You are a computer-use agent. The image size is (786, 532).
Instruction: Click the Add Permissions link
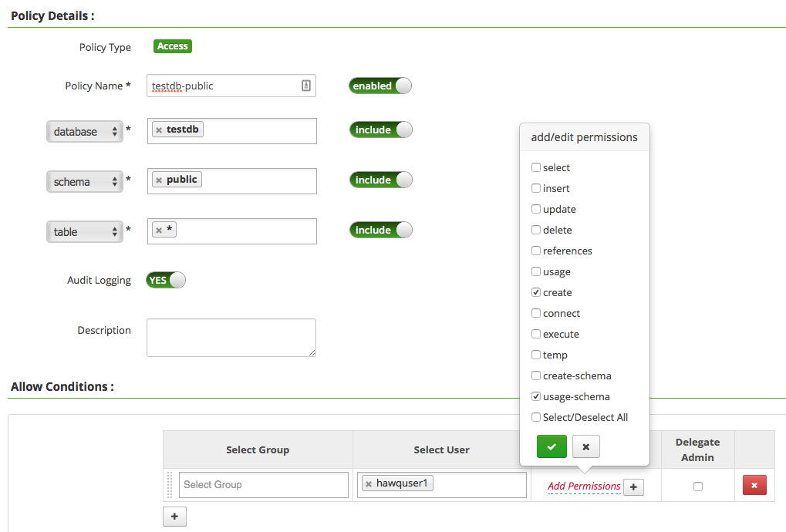click(584, 486)
